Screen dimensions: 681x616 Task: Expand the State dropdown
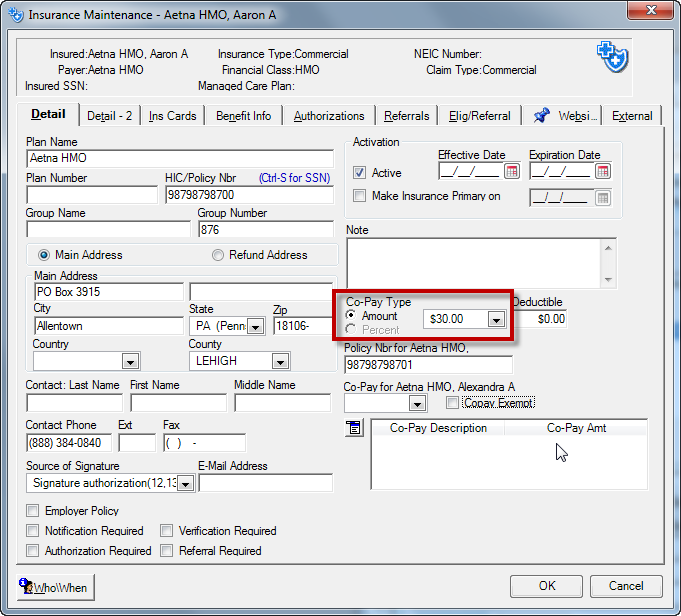256,326
